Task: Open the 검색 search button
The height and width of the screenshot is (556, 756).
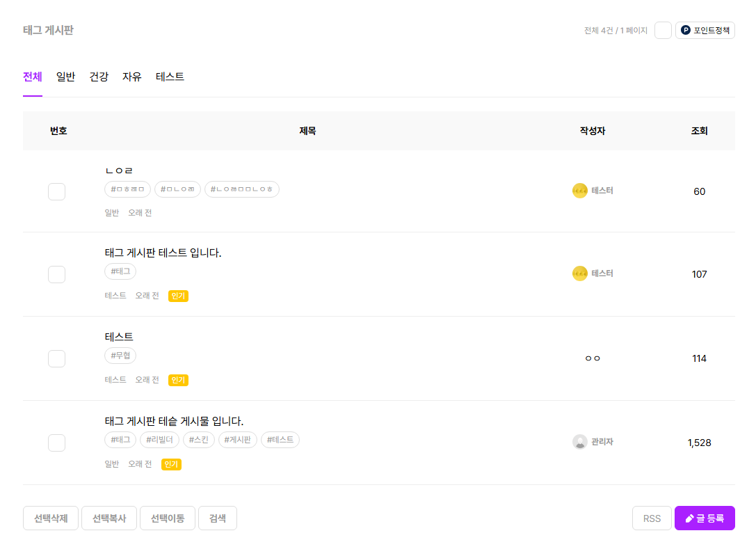Action: point(218,518)
